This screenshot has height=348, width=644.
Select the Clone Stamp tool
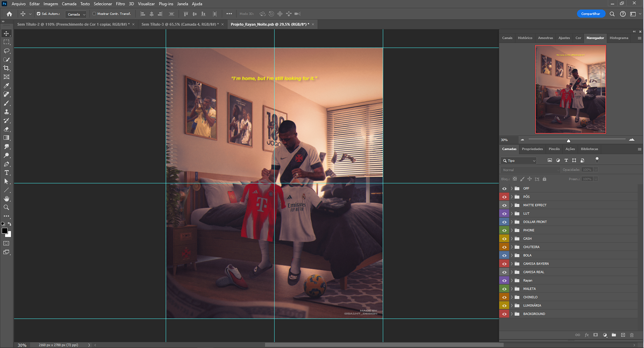coord(6,112)
